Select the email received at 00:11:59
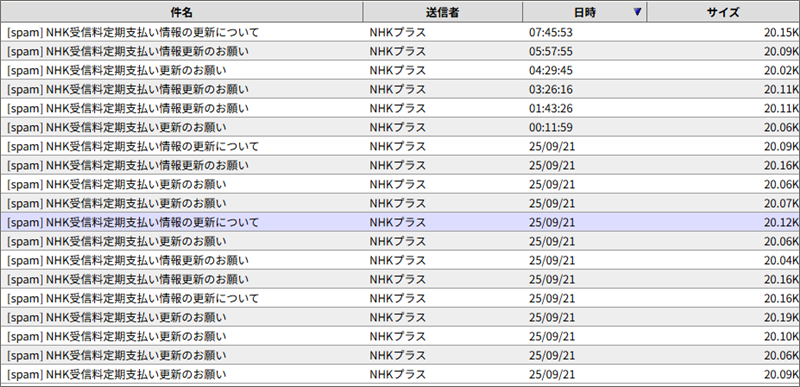This screenshot has height=387, width=800. 400,127
